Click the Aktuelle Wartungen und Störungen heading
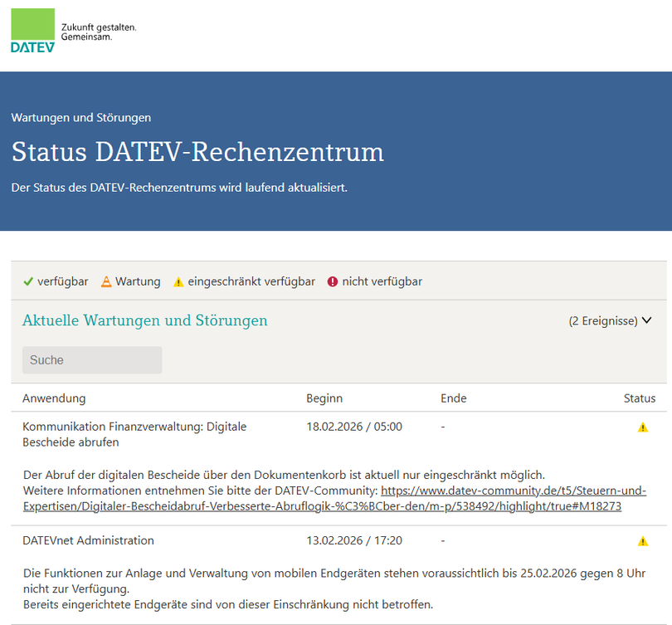The image size is (672, 625). [145, 320]
